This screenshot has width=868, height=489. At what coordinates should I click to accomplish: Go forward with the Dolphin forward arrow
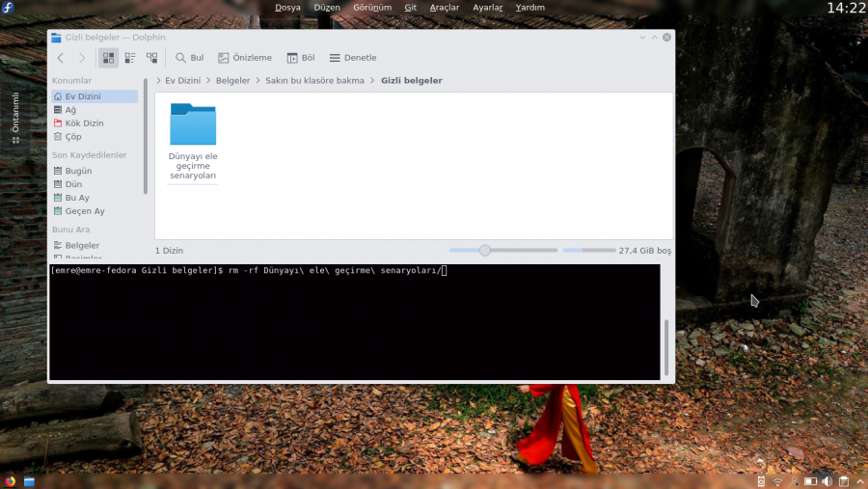[x=82, y=58]
